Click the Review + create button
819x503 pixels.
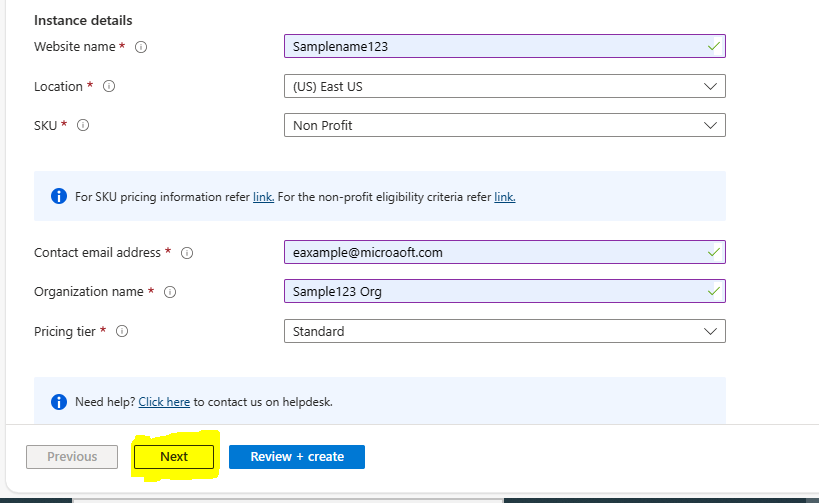[x=297, y=457]
